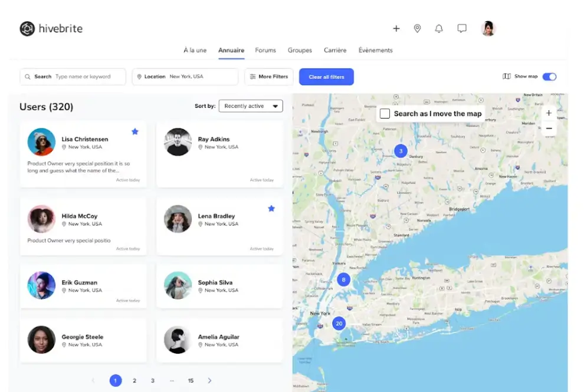Click the search magnifier icon in search field
The image size is (584, 392).
(28, 77)
